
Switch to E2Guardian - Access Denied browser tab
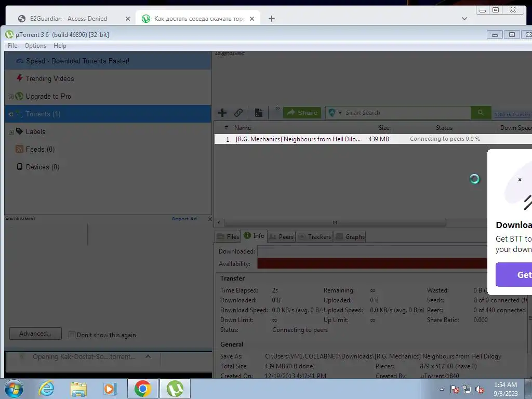(69, 19)
